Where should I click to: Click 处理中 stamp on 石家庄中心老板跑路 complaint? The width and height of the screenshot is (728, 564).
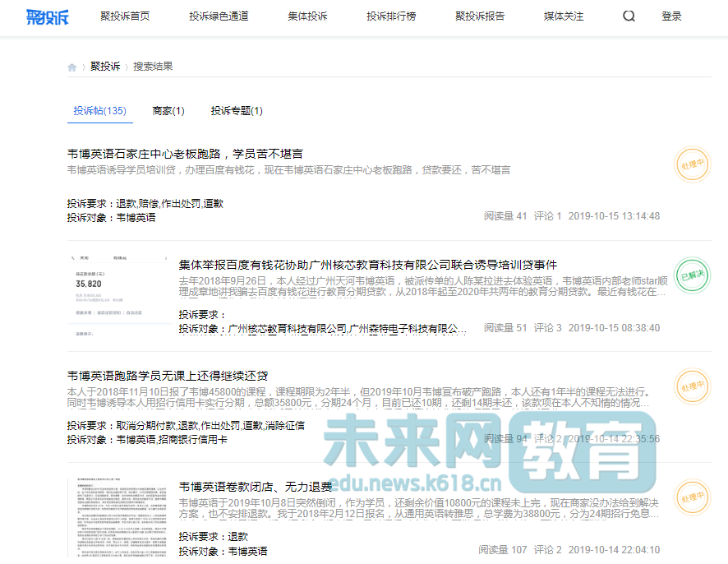coord(692,164)
